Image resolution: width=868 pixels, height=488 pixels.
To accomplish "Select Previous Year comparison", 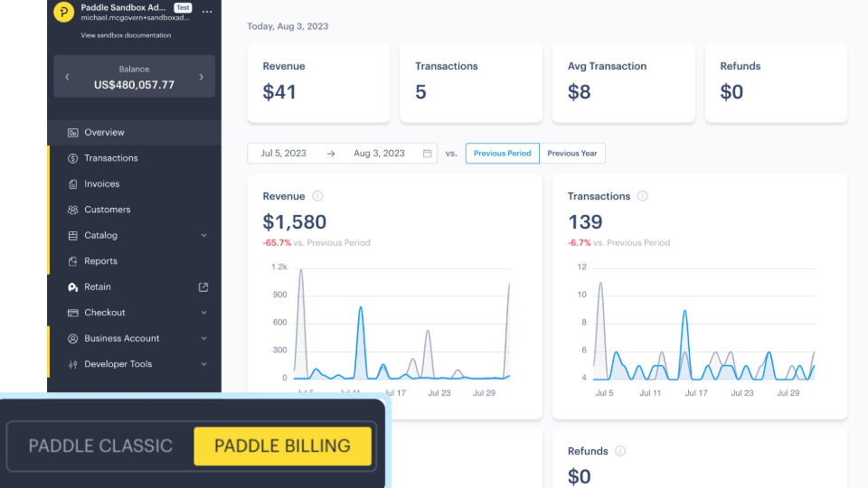I will pyautogui.click(x=571, y=154).
